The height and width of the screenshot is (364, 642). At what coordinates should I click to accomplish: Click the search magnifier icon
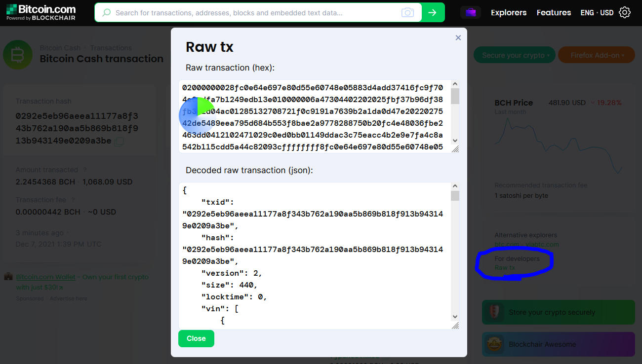point(106,12)
